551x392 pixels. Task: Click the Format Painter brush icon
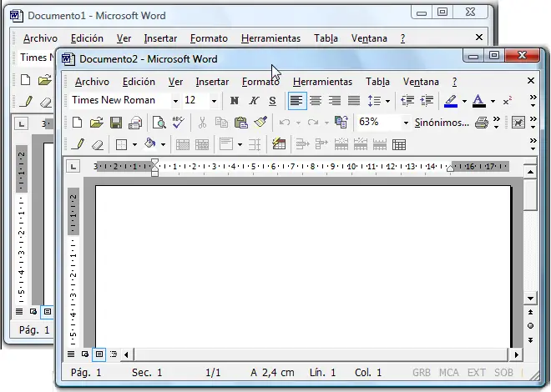click(260, 122)
